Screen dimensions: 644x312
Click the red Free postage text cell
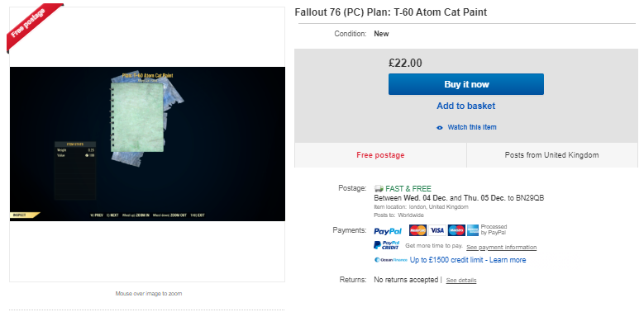(x=380, y=155)
